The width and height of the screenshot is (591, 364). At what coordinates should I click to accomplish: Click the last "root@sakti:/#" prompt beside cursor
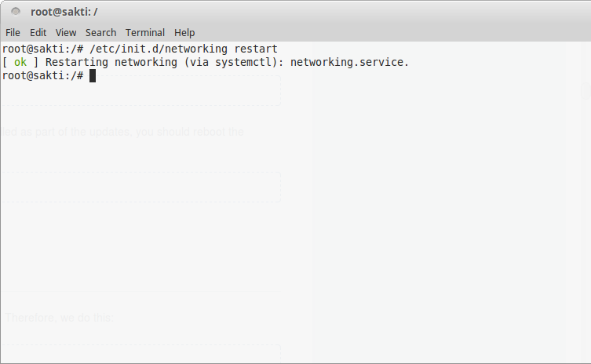pyautogui.click(x=42, y=75)
